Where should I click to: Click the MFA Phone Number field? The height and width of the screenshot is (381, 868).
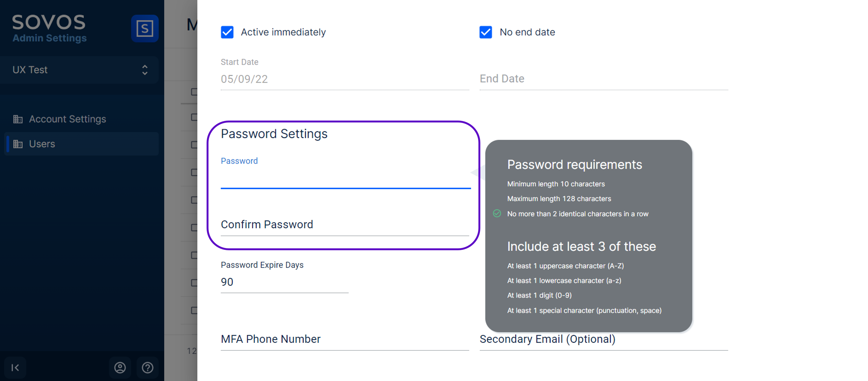pyautogui.click(x=345, y=339)
